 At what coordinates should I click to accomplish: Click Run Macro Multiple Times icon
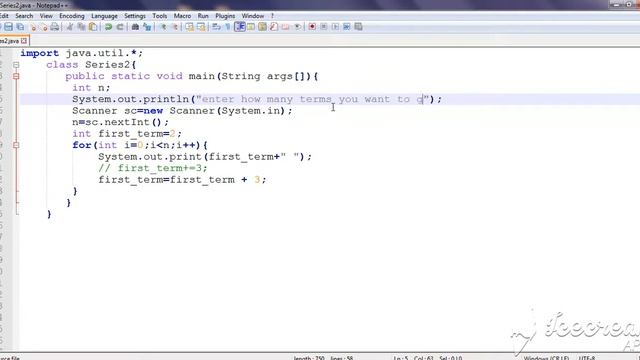click(347, 27)
